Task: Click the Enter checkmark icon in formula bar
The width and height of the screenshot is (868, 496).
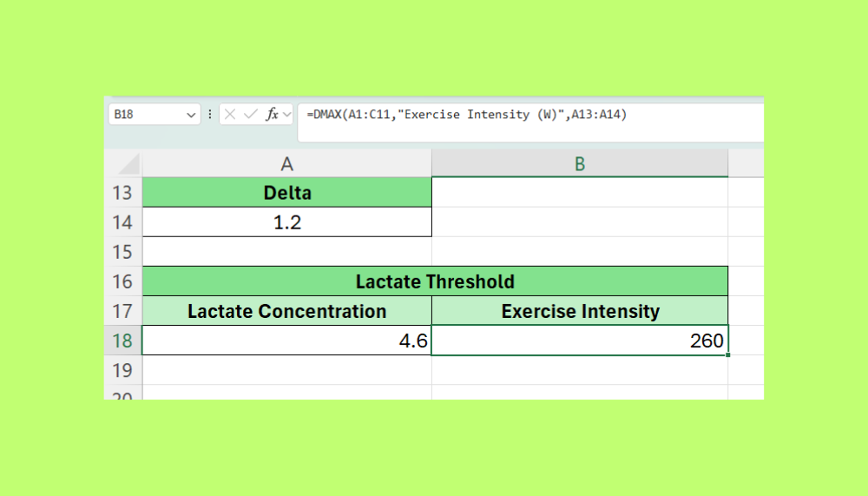Action: point(251,115)
